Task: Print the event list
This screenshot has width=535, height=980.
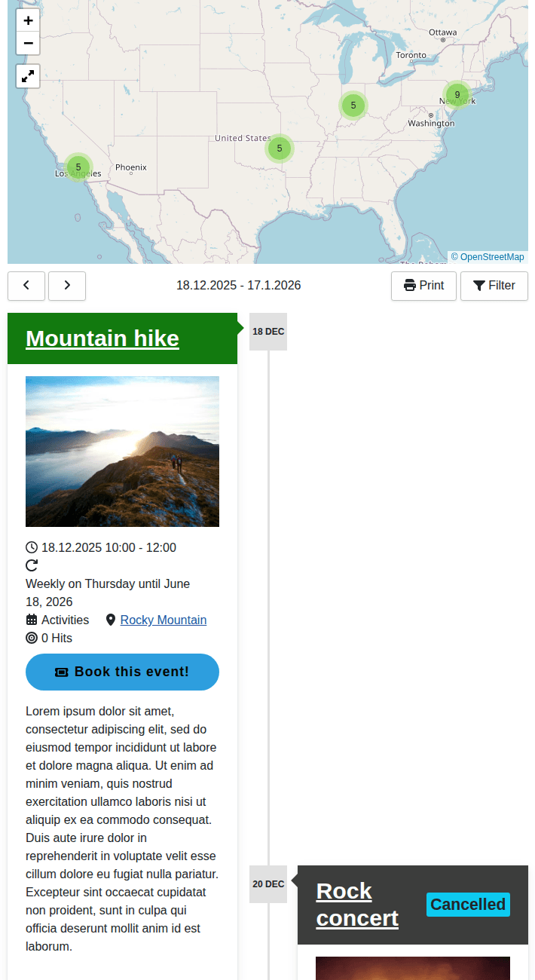Action: [423, 286]
